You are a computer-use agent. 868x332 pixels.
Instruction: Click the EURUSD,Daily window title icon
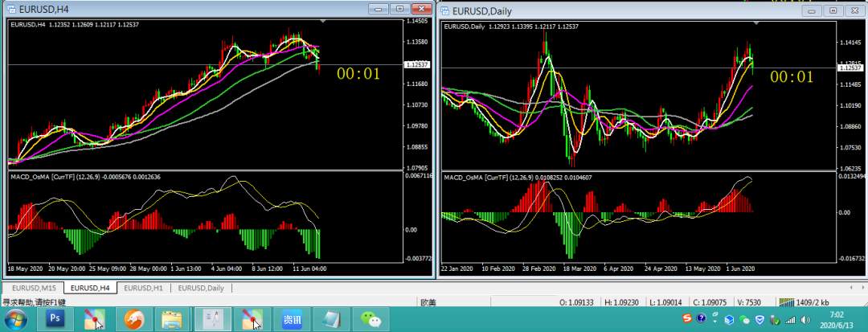click(x=445, y=10)
